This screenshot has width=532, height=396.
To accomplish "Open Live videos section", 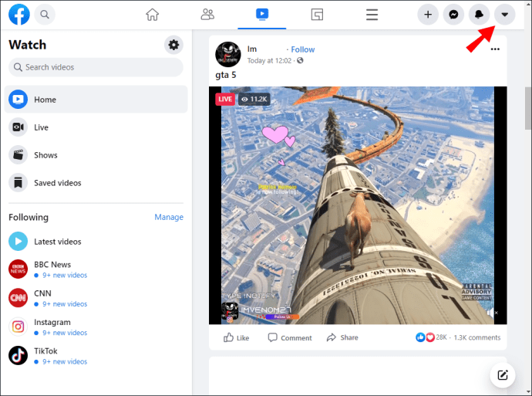I will [x=96, y=127].
